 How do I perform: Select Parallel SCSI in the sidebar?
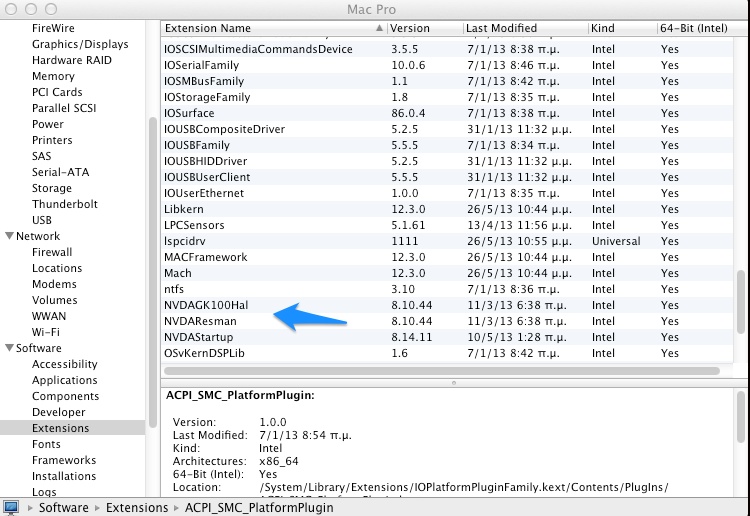point(64,108)
